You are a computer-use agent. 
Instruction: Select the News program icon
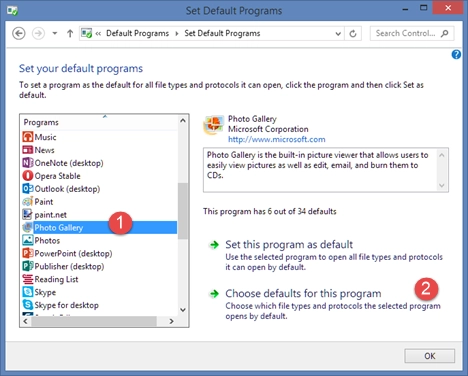[x=28, y=150]
